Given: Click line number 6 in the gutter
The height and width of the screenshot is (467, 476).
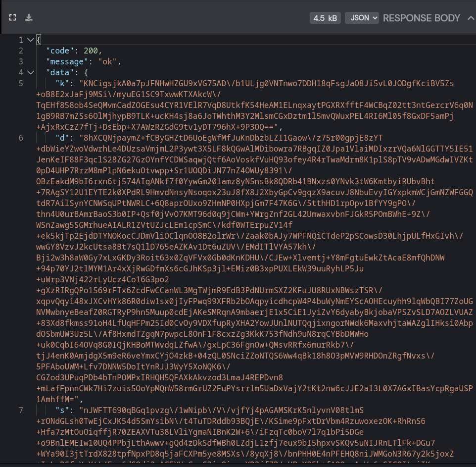Looking at the screenshot, I should 21,138.
